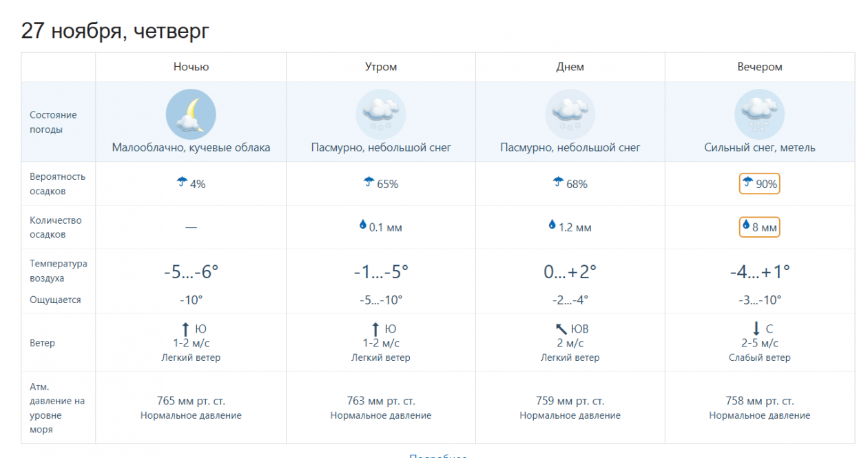868x458 pixels.
Task: Click the umbrella icon beside 65%
Action: 369,183
